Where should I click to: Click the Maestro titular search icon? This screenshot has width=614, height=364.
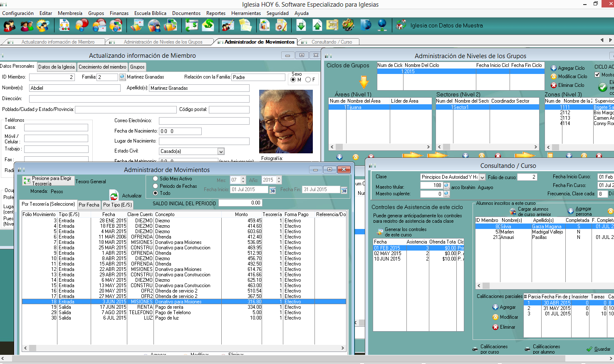click(446, 185)
